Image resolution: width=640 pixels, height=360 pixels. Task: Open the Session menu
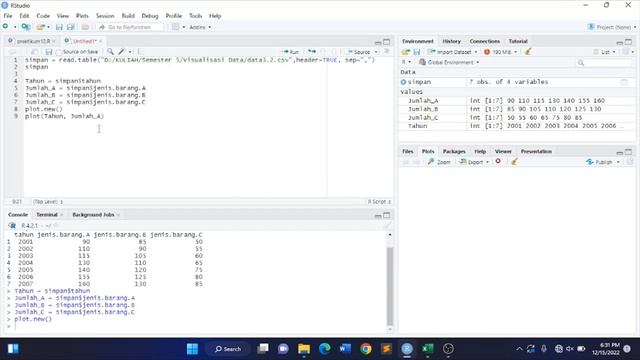click(x=105, y=16)
